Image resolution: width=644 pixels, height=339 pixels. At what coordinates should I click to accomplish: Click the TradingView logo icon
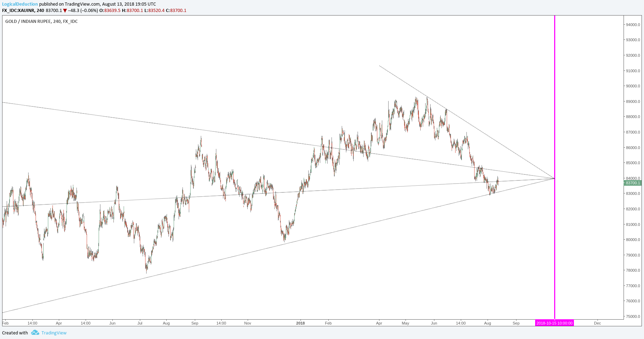(35, 333)
